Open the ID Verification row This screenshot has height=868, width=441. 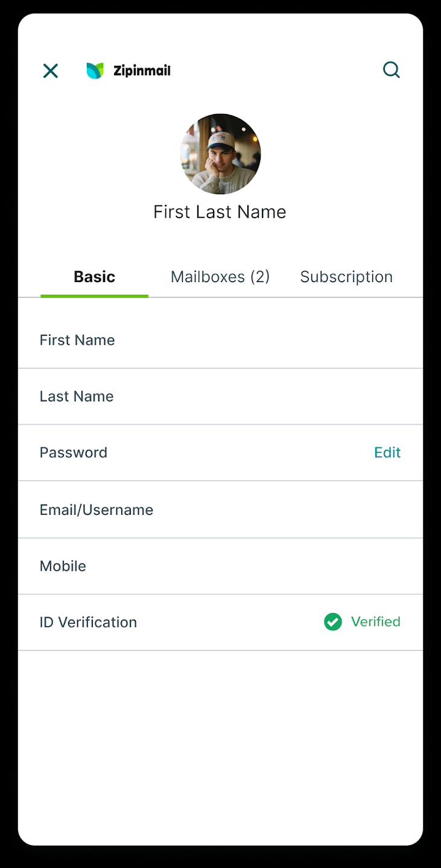[x=220, y=622]
